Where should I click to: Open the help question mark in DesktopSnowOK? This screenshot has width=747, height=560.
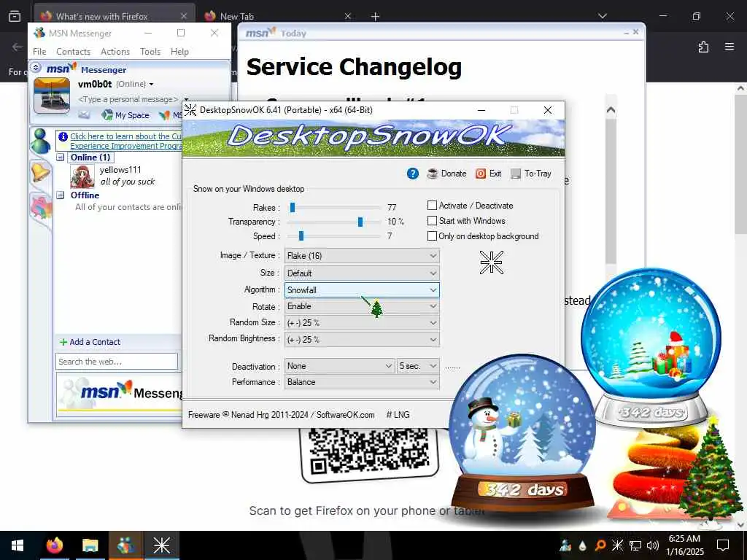pyautogui.click(x=413, y=174)
